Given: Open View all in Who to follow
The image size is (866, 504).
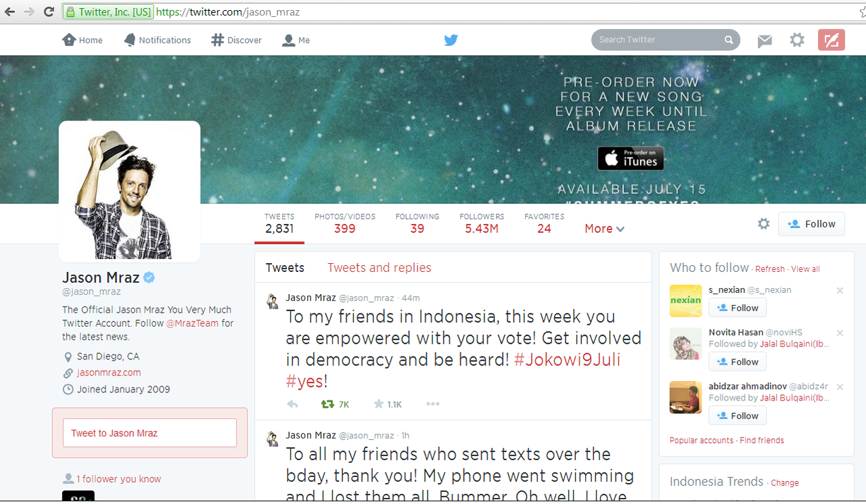Looking at the screenshot, I should coord(805,269).
